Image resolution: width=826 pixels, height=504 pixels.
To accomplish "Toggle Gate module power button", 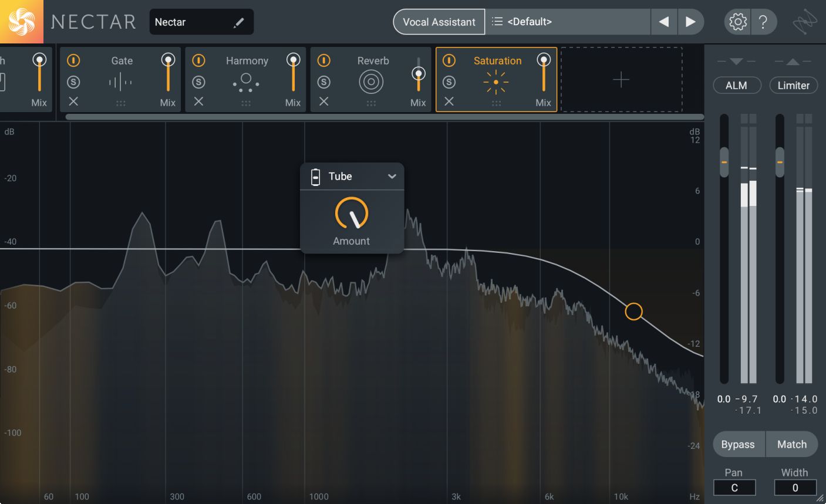I will click(x=73, y=60).
